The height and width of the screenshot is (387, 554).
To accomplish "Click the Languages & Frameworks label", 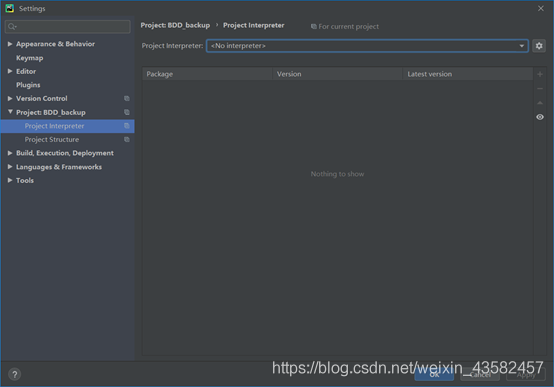I will 59,167.
